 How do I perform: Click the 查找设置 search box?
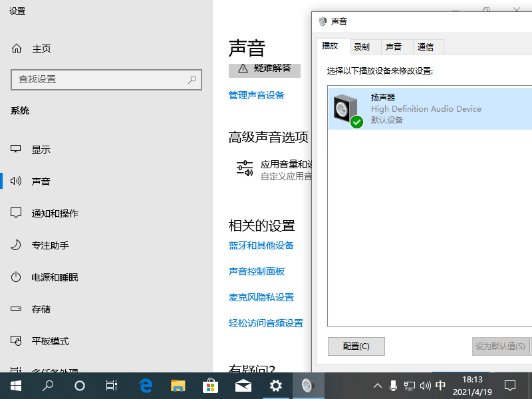click(x=106, y=80)
